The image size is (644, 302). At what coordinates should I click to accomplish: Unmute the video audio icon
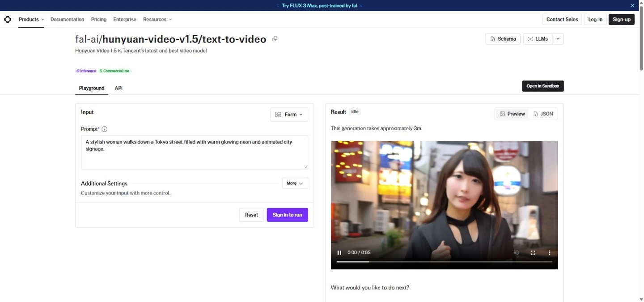pyautogui.click(x=516, y=253)
